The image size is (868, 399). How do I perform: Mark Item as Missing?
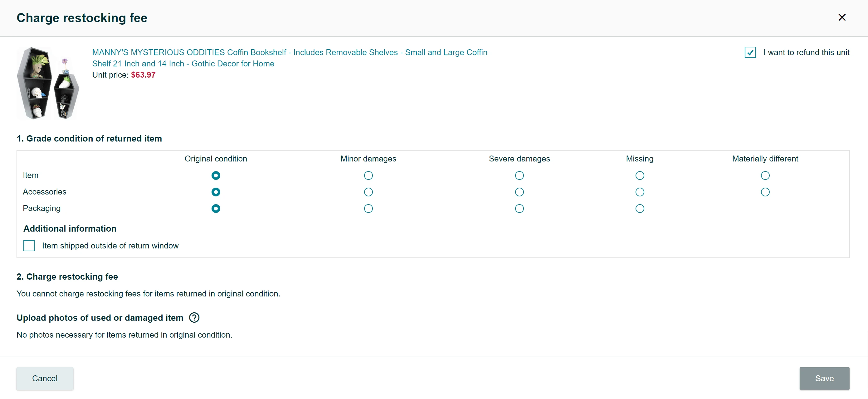(x=640, y=175)
